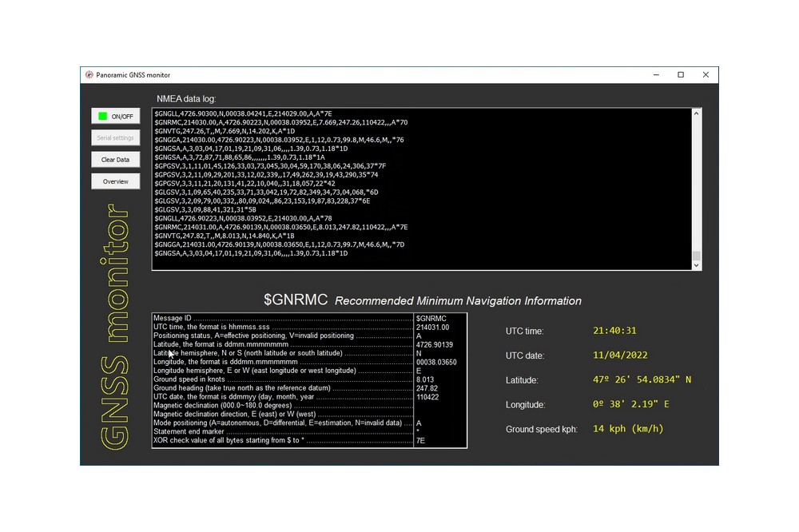Click the Message ID table row
The height and width of the screenshot is (532, 799).
point(309,318)
